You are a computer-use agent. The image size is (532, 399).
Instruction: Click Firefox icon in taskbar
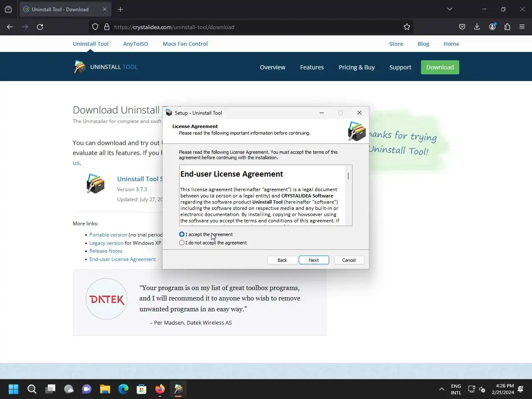point(160,389)
